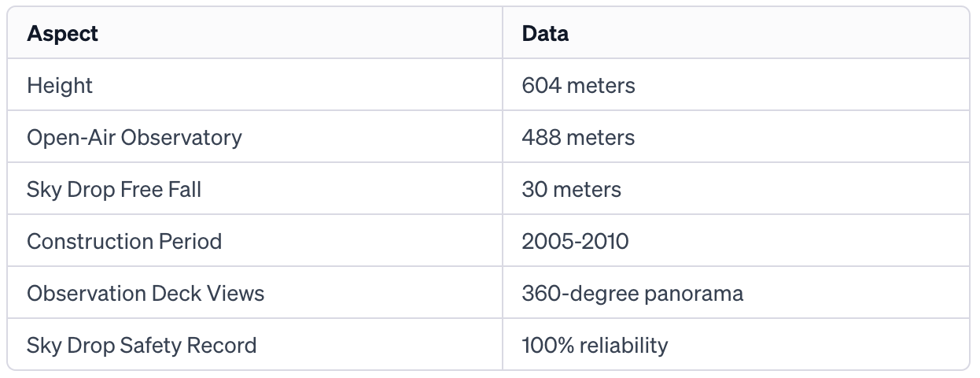
Task: Select the Open-Air Observatory cell
Action: (134, 137)
